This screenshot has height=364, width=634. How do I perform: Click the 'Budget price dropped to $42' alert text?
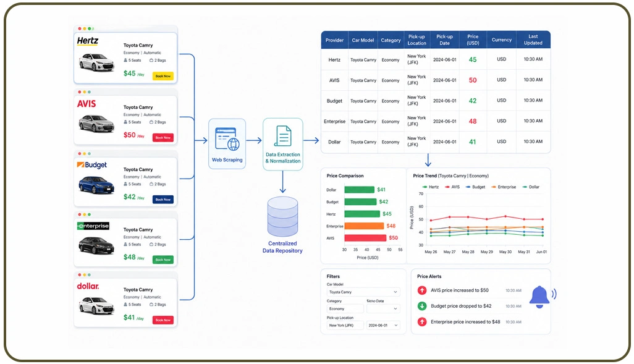pyautogui.click(x=461, y=306)
